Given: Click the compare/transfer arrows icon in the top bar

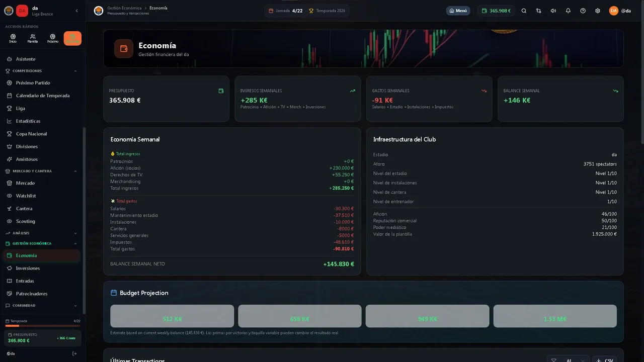Looking at the screenshot, I should click(539, 11).
